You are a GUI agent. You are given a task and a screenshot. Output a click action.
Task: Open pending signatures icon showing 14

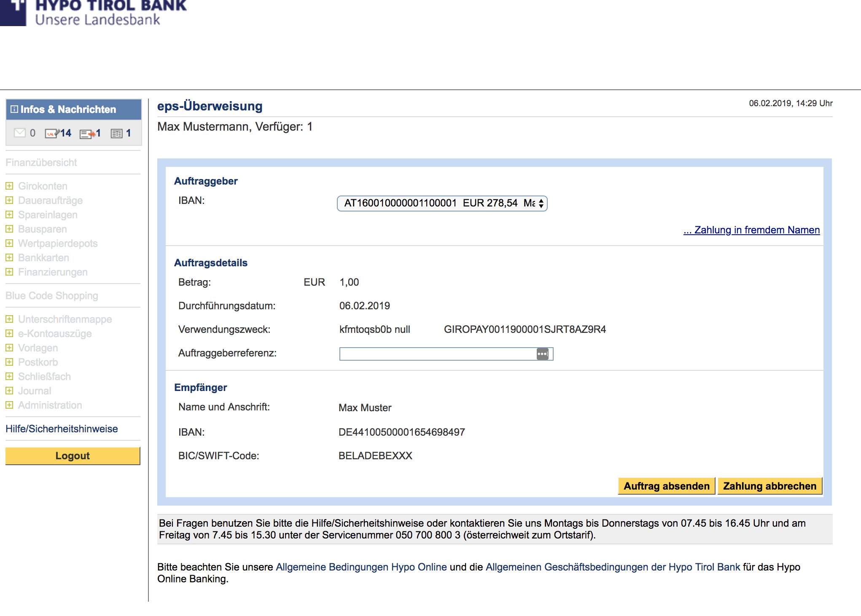(x=52, y=134)
